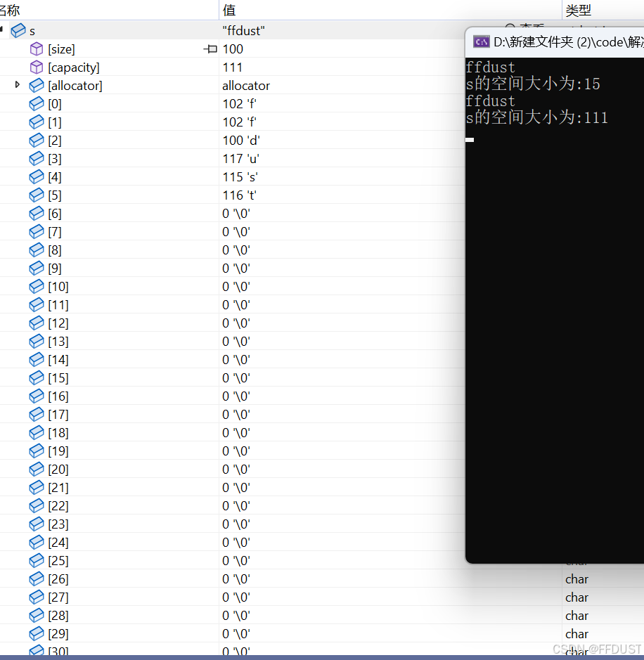The height and width of the screenshot is (660, 644).
Task: Select the [25] row name
Action: pyautogui.click(x=58, y=561)
